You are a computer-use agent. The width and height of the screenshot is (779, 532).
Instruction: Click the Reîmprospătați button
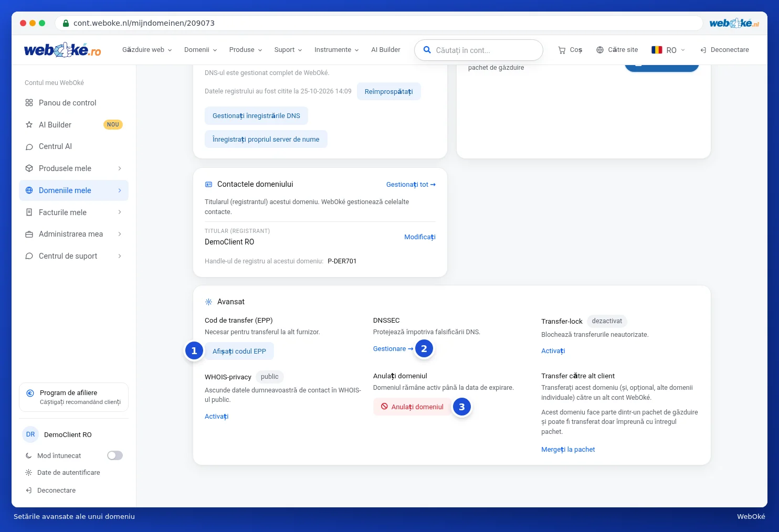389,91
